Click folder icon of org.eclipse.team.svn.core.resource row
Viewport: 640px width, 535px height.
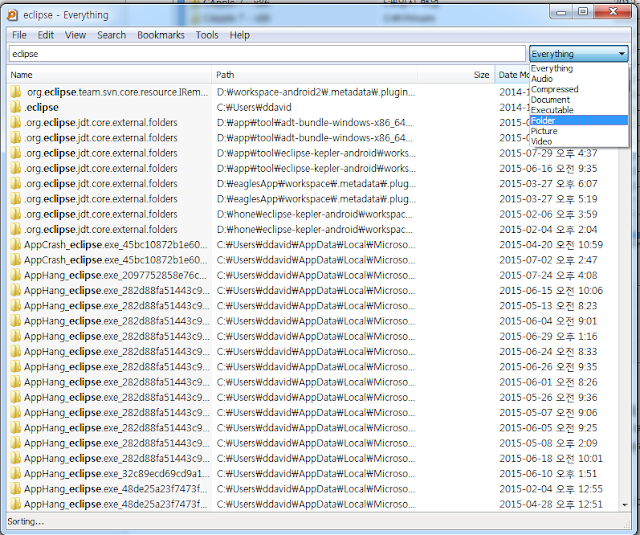[x=16, y=92]
